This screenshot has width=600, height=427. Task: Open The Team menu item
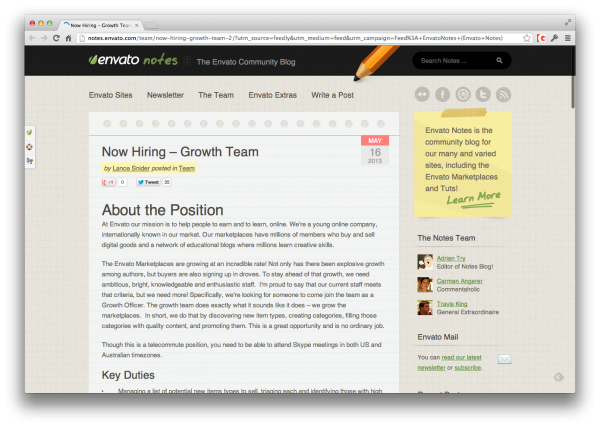pos(216,95)
